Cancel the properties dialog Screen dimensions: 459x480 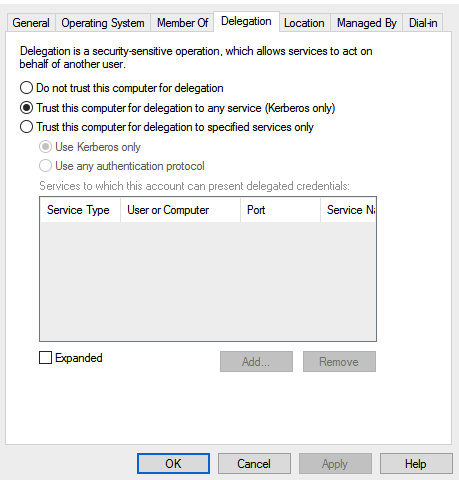[254, 464]
